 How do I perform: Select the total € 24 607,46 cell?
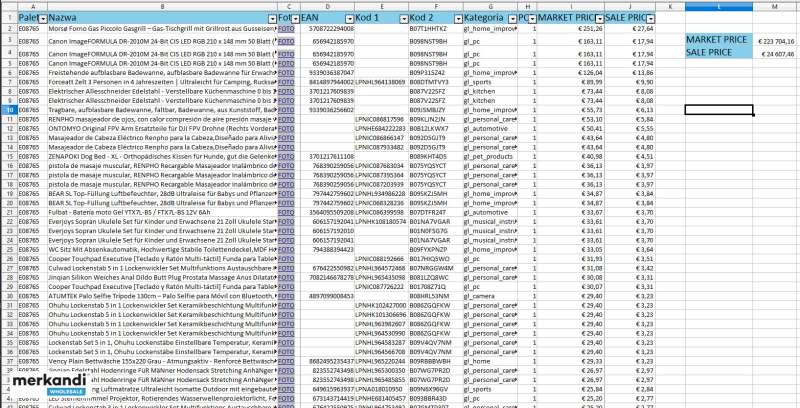(776, 53)
